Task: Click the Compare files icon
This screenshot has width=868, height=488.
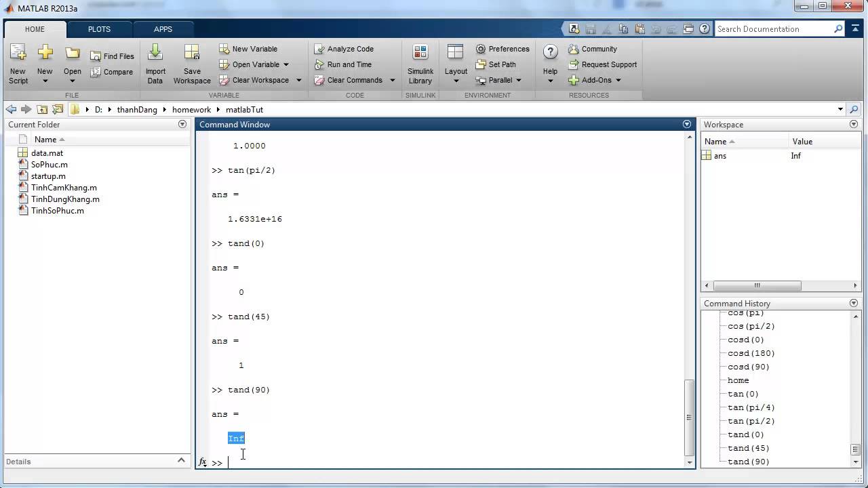Action: [96, 72]
